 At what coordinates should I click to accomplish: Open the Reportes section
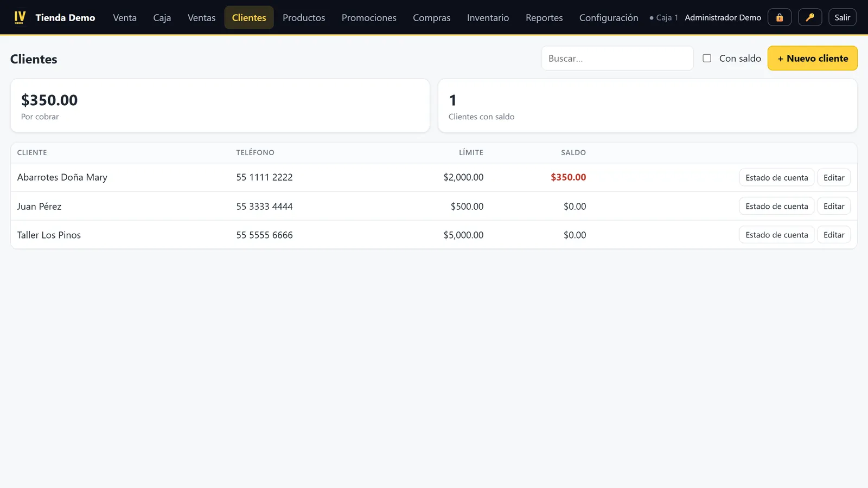544,17
